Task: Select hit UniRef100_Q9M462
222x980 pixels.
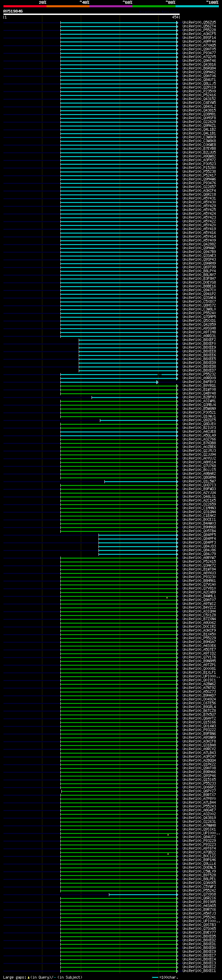Action: tap(199, 72)
